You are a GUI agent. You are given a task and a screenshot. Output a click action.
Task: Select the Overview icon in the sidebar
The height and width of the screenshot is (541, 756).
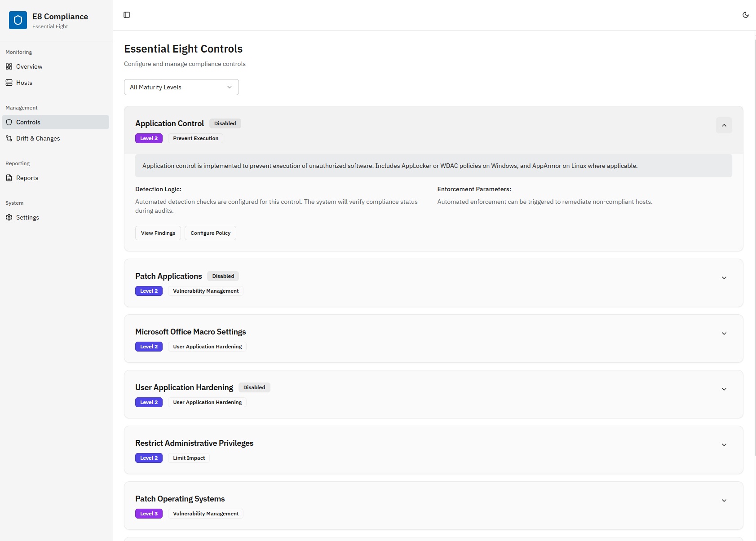[9, 66]
